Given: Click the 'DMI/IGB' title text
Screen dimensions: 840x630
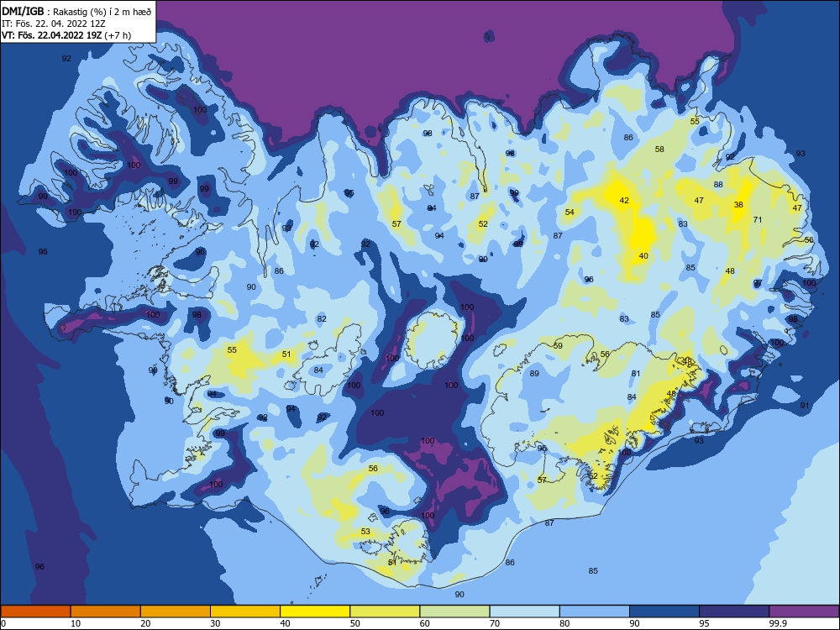Looking at the screenshot, I should click(23, 11).
